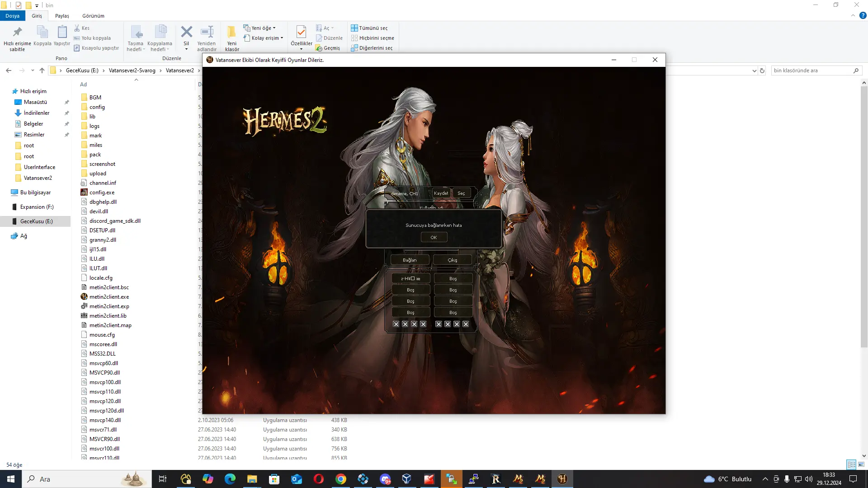
Task: Open the address bar history dropdown
Action: point(754,70)
